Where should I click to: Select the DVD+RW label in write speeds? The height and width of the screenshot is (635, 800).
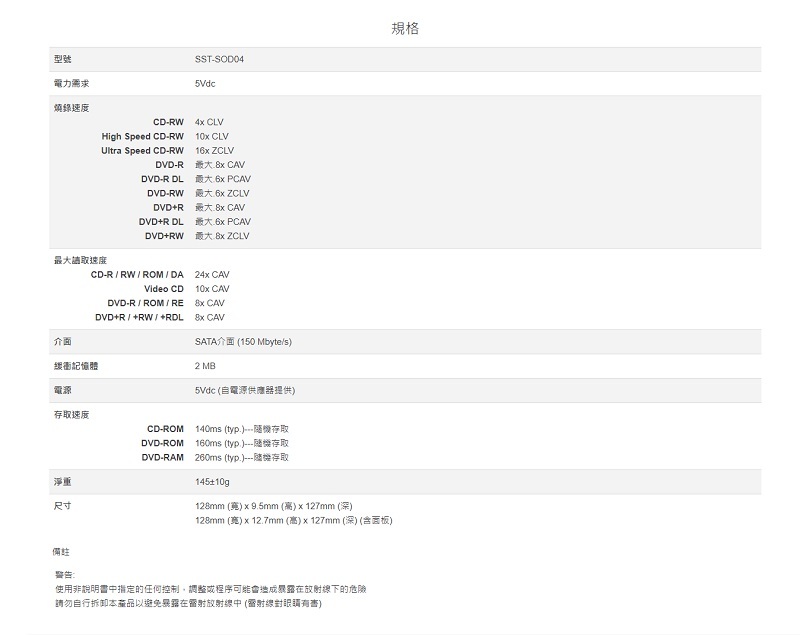(x=164, y=236)
